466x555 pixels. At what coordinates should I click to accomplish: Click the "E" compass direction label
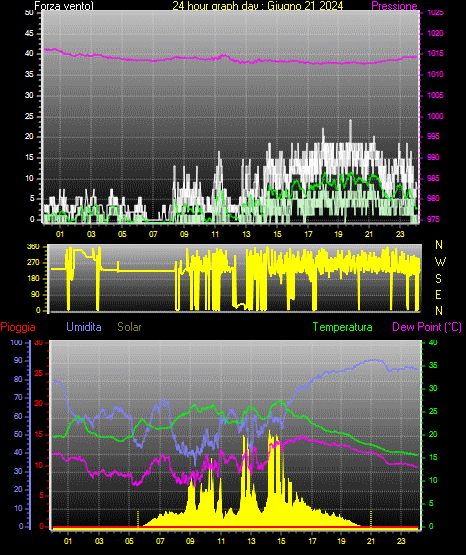(438, 295)
